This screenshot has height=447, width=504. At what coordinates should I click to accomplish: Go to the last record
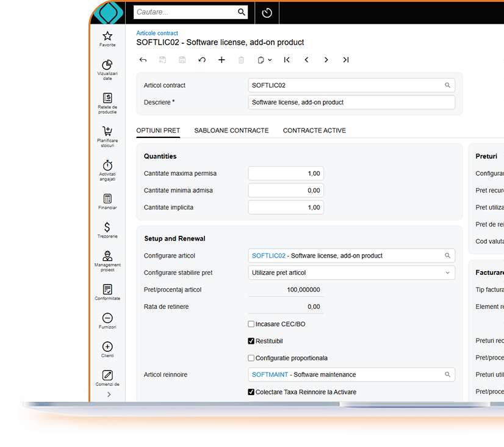tap(346, 60)
